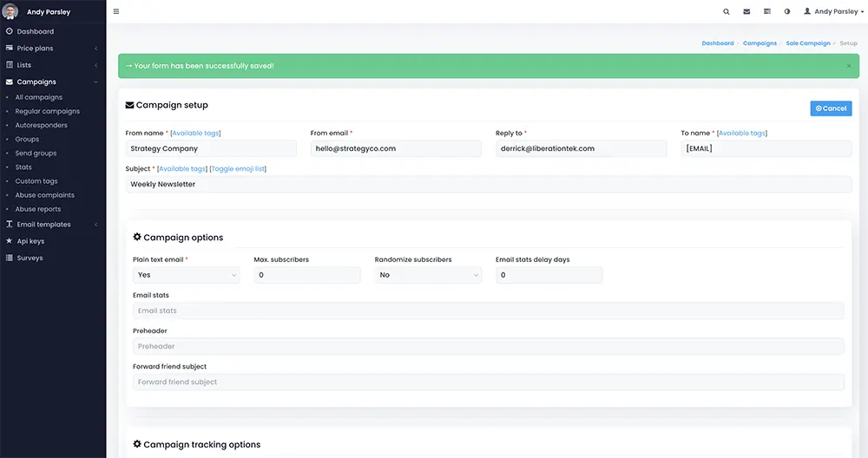The image size is (868, 458).
Task: Open Abuse reports menu item
Action: (38, 209)
